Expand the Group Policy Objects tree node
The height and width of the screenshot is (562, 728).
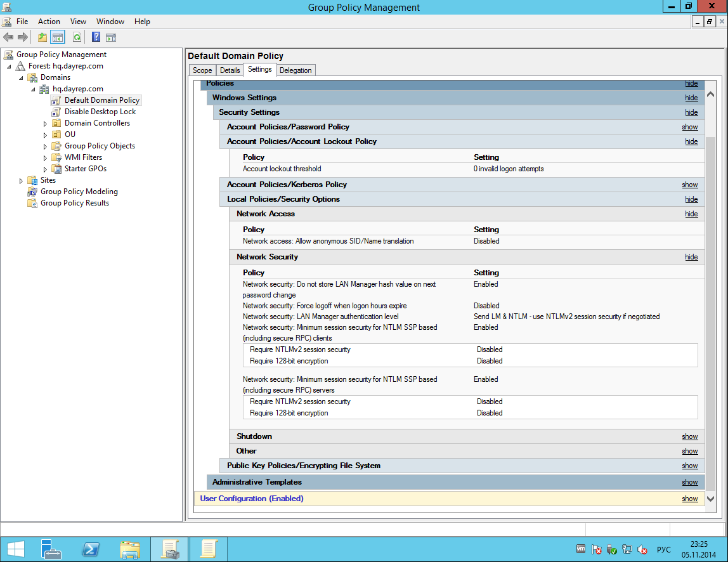pos(45,147)
